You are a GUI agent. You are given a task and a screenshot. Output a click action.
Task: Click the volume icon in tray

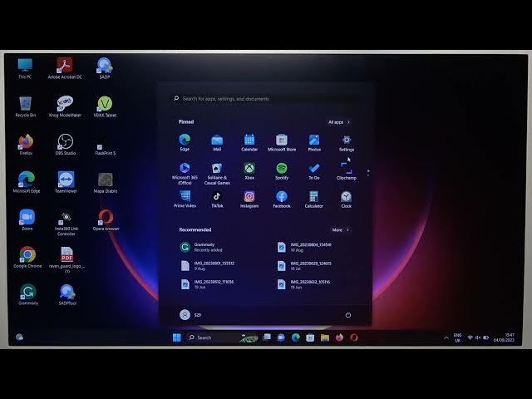478,337
